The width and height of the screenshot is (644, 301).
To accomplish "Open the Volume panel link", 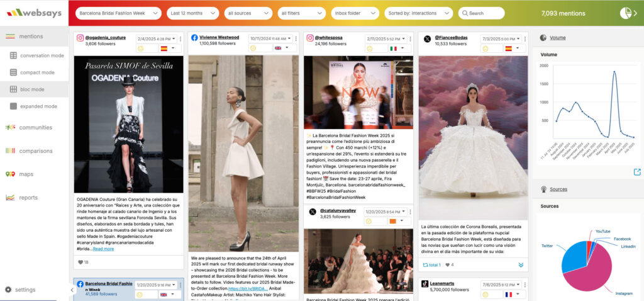I will point(558,38).
